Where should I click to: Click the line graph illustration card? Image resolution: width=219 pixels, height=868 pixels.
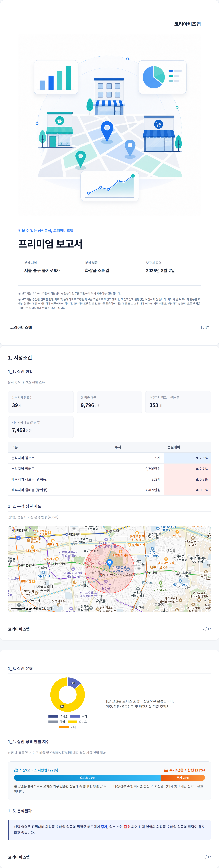(110, 186)
